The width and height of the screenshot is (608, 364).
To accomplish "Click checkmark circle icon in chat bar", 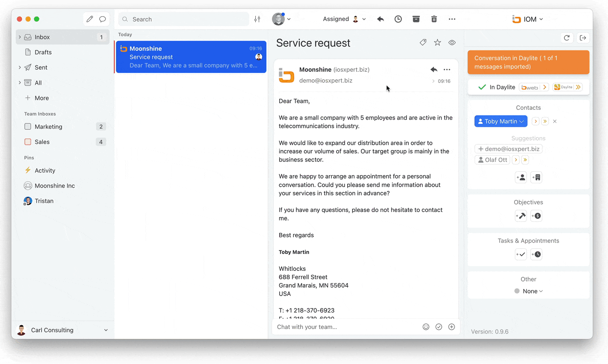I will (439, 327).
